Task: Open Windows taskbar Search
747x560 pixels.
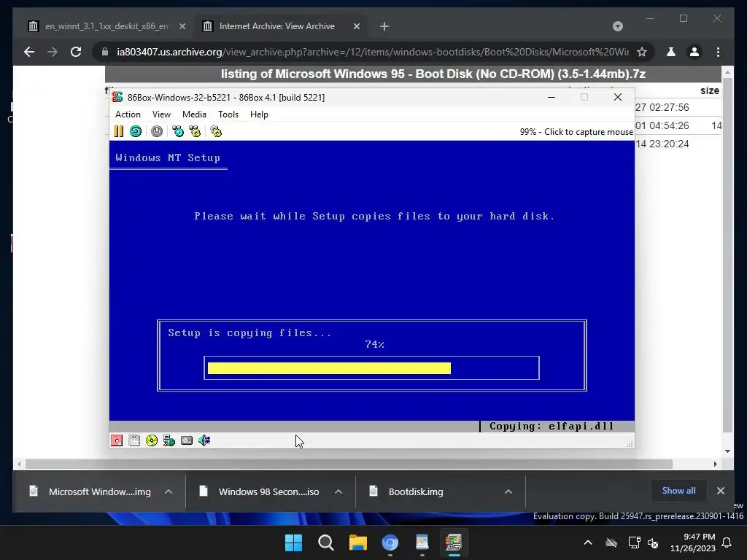Action: 326,542
